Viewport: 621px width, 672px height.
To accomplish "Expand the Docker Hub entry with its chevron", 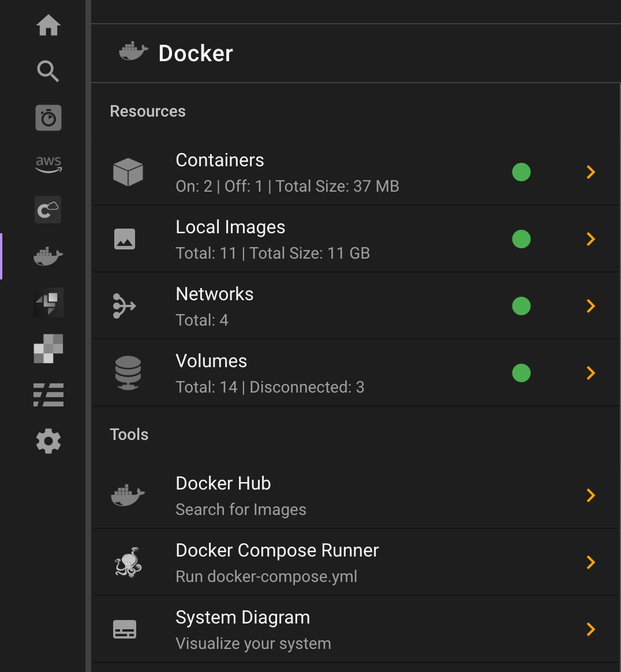I will click(590, 495).
